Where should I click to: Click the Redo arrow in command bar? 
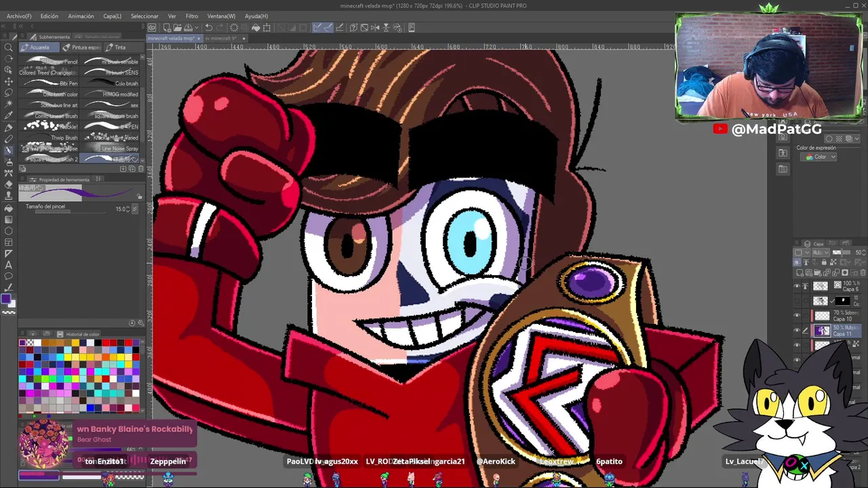click(220, 28)
